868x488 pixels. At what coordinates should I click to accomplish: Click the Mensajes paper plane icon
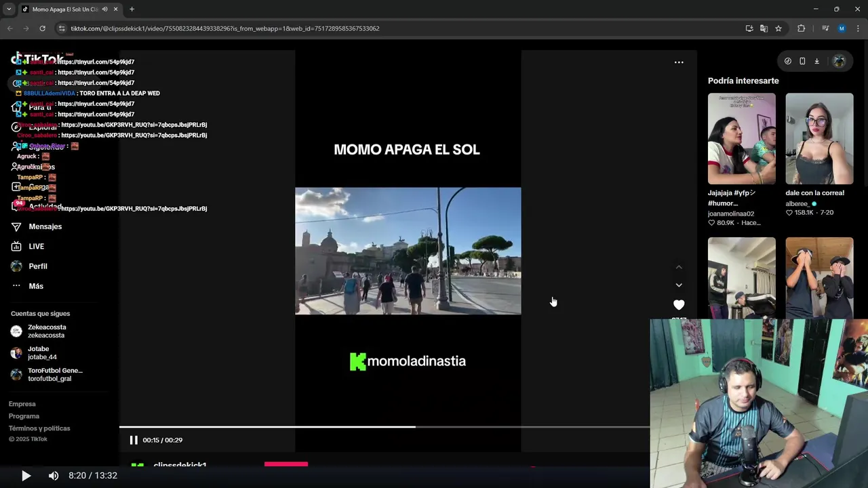click(16, 226)
